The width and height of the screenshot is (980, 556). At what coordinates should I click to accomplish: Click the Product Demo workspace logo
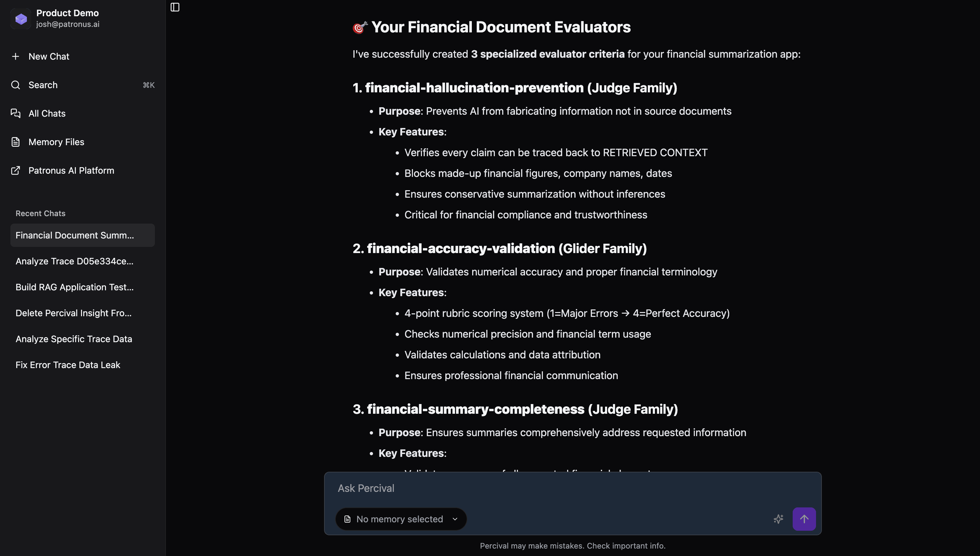click(21, 18)
